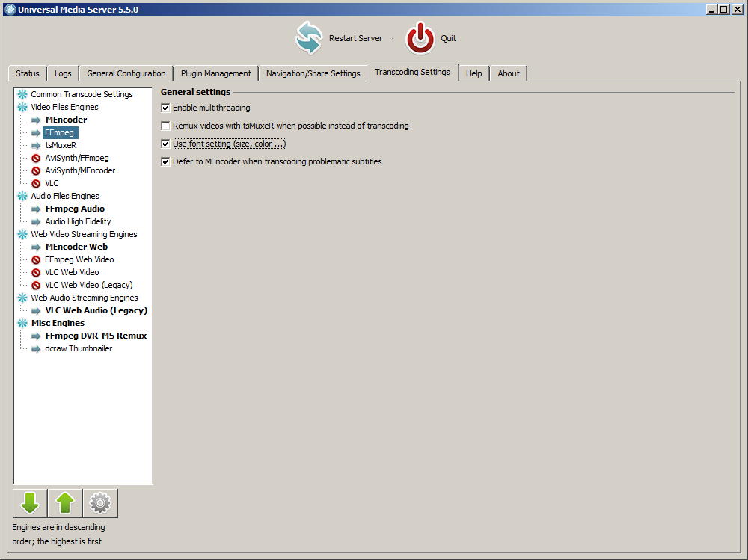Select Audio Files Engines tree node
Viewport: 748px width, 560px height.
coord(65,196)
